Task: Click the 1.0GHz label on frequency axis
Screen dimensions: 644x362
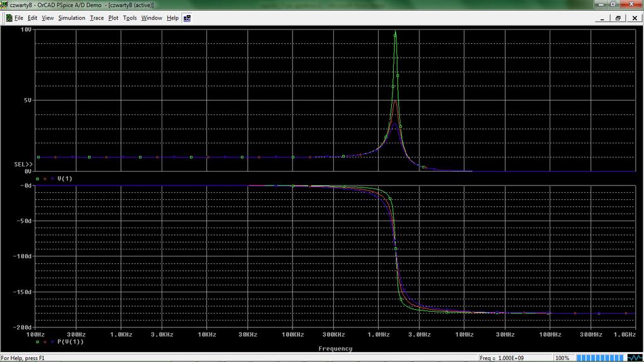Action: [x=625, y=334]
